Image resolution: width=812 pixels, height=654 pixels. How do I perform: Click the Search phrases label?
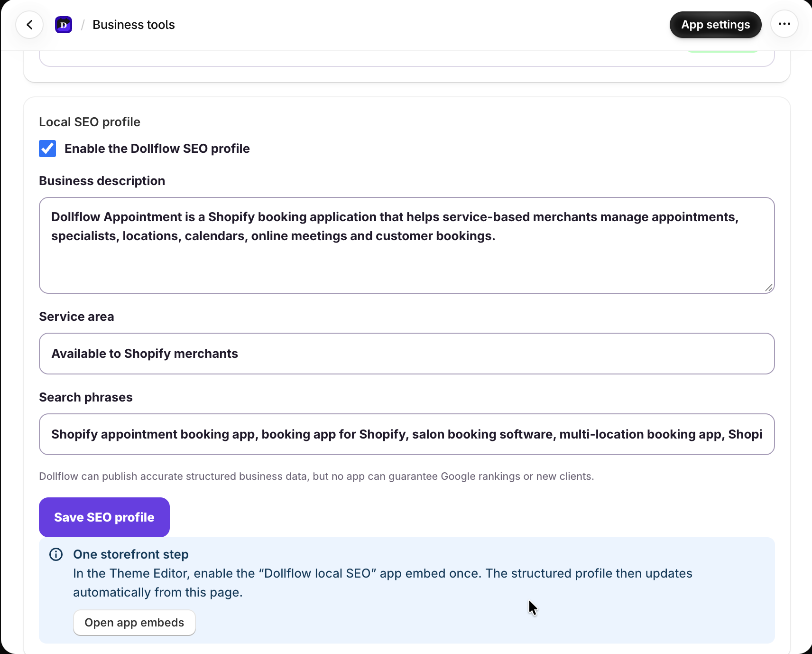click(x=86, y=397)
